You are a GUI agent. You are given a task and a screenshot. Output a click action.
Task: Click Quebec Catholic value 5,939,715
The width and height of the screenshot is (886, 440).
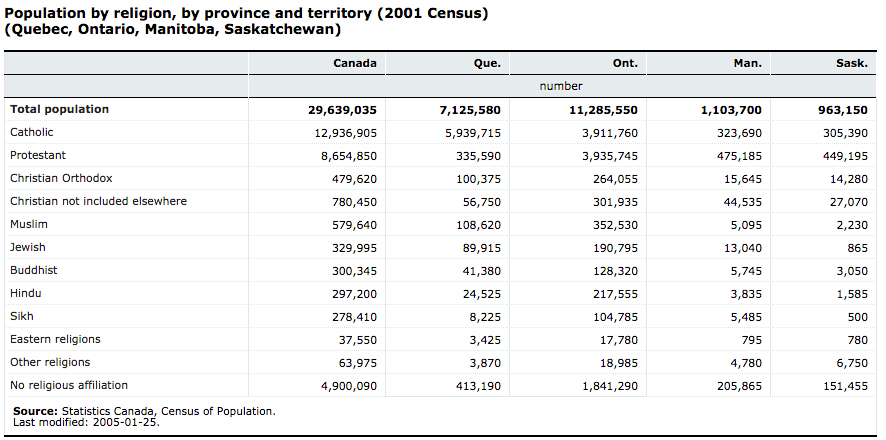[x=472, y=133]
